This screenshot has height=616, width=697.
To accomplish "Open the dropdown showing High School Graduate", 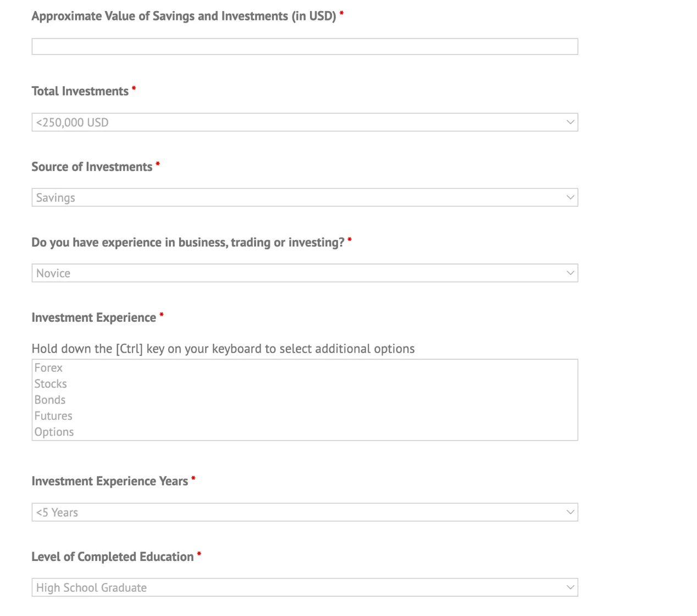I will 305,587.
